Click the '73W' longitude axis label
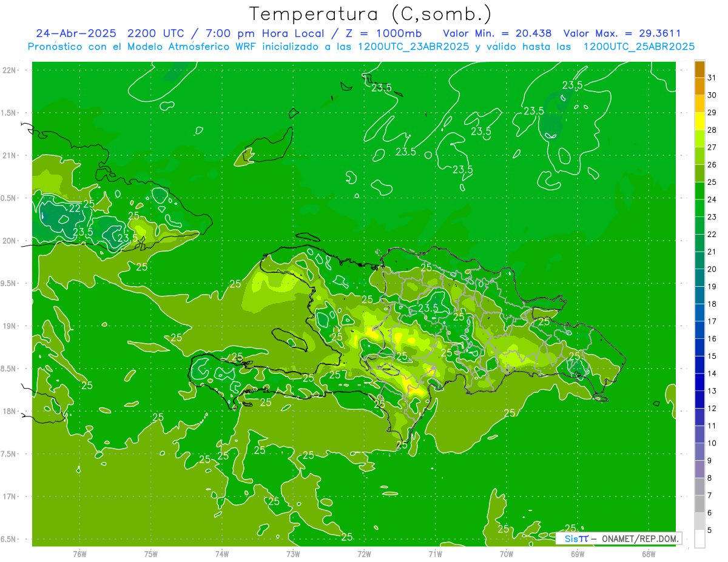This screenshot has height=562, width=728. click(x=293, y=554)
